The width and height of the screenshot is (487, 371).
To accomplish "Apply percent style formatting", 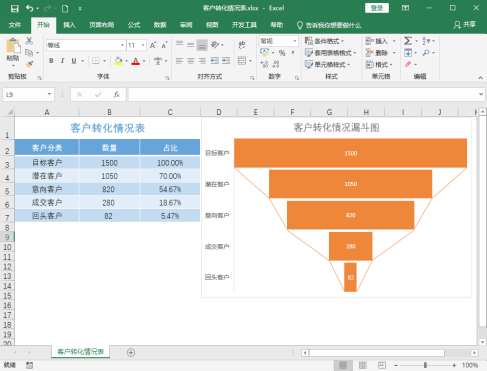I will coord(282,53).
